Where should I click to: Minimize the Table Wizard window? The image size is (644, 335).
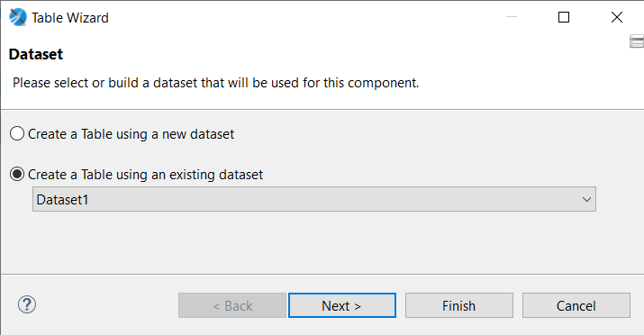[512, 17]
